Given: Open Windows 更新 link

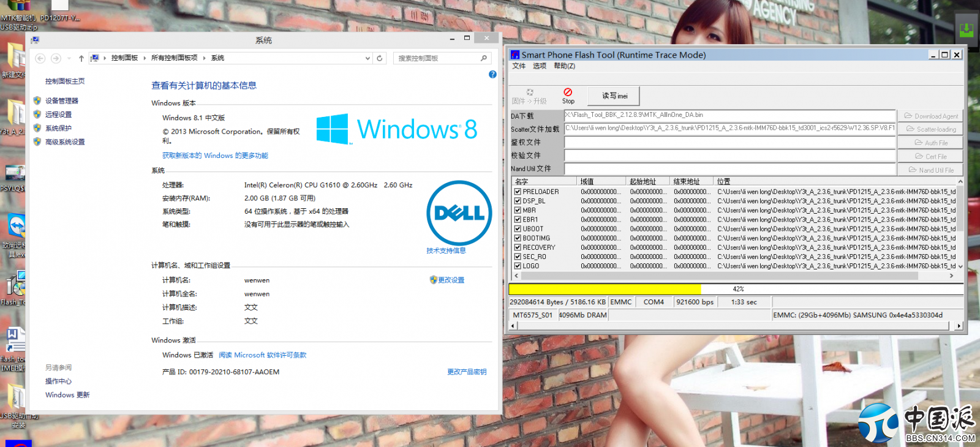Looking at the screenshot, I should tap(67, 395).
